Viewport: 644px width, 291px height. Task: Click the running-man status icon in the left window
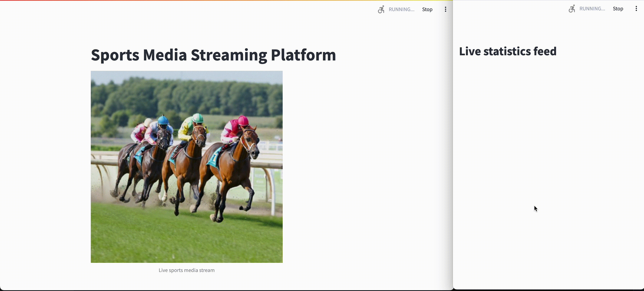point(381,9)
